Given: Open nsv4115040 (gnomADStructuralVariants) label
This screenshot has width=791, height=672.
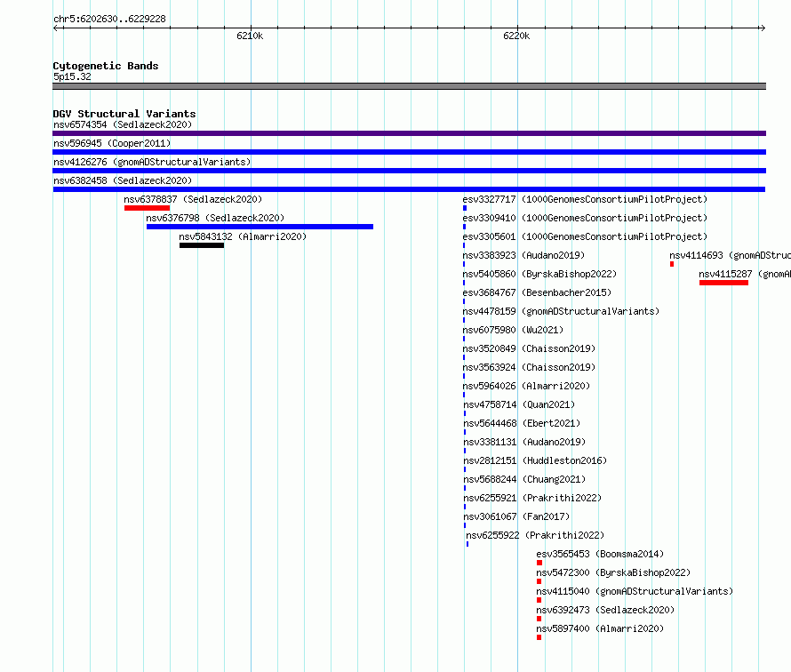Looking at the screenshot, I should (x=635, y=591).
